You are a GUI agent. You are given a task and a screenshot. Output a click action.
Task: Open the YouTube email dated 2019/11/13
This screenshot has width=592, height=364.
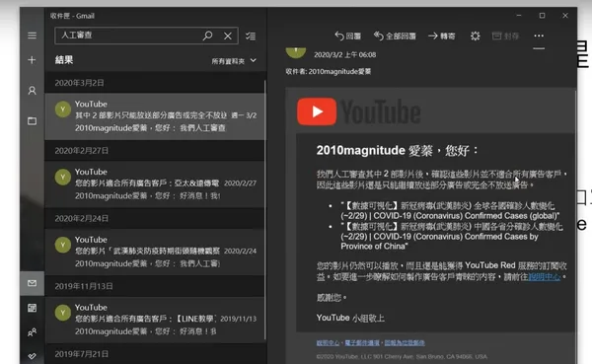pyautogui.click(x=155, y=320)
